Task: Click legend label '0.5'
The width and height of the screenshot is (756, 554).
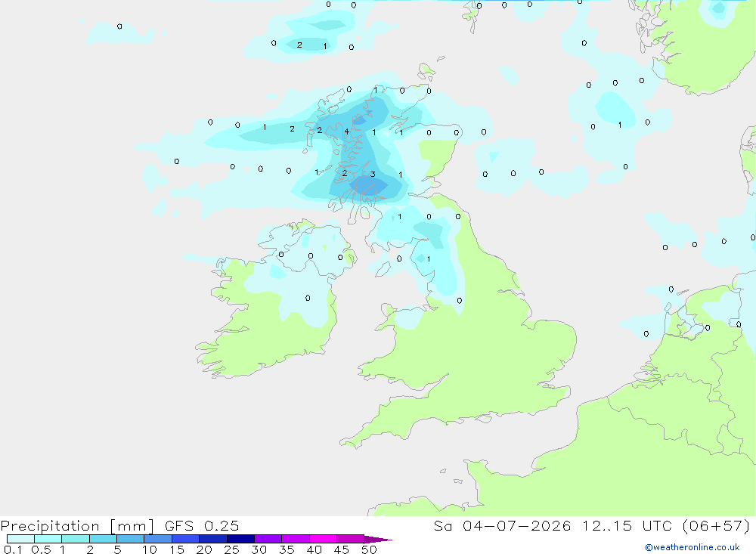Action: (x=41, y=549)
